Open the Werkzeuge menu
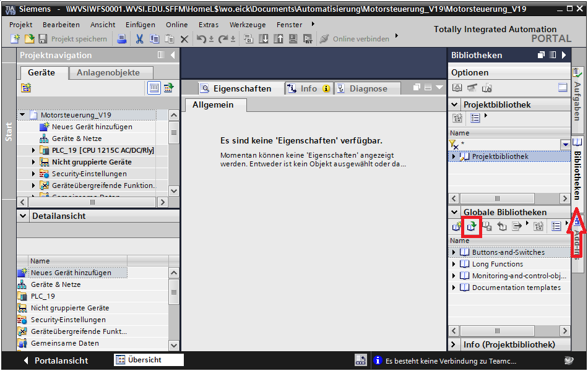The height and width of the screenshot is (371, 588). click(248, 25)
